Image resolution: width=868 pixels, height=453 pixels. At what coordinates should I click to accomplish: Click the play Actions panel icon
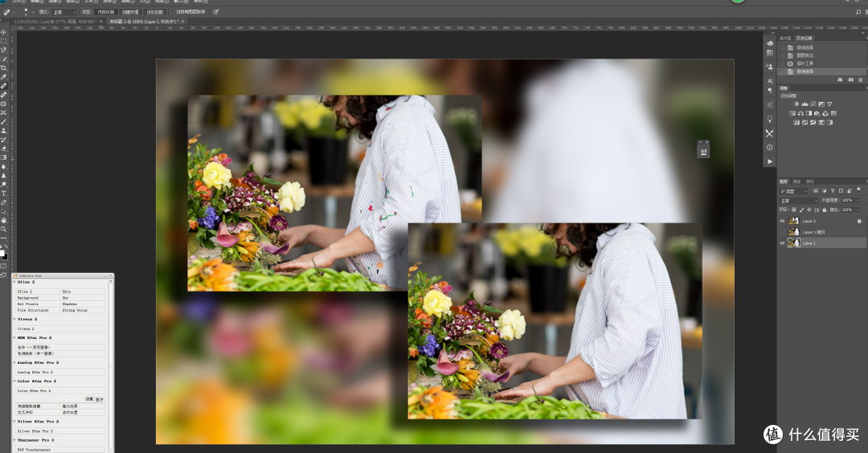pyautogui.click(x=769, y=161)
